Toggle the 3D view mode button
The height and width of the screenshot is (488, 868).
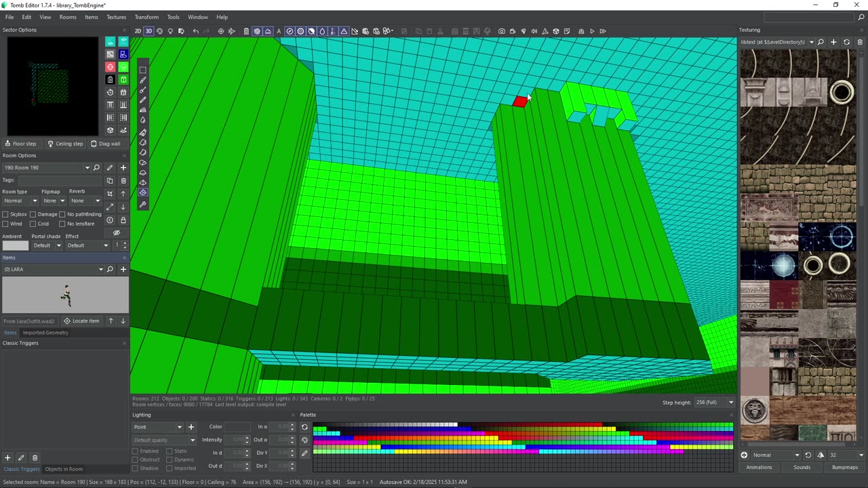tap(149, 31)
